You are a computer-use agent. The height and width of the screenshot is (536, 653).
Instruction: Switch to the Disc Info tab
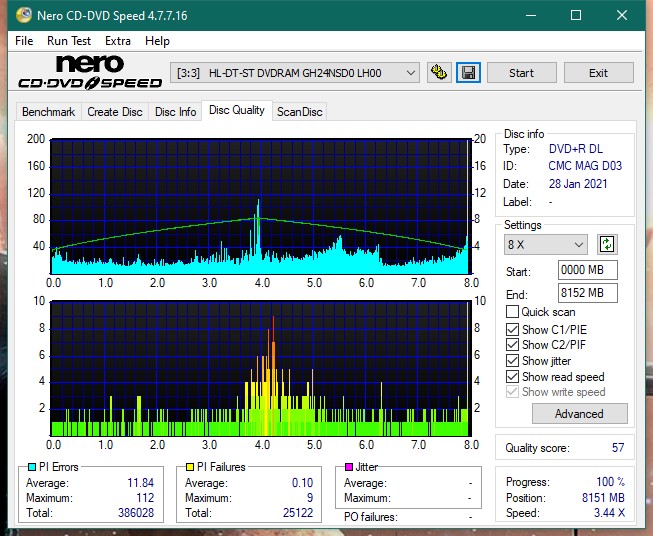point(175,112)
